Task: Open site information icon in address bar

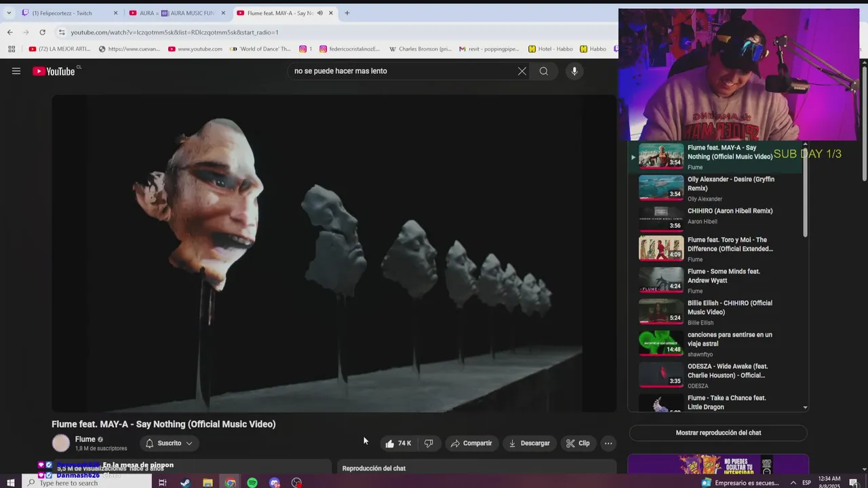Action: click(62, 32)
